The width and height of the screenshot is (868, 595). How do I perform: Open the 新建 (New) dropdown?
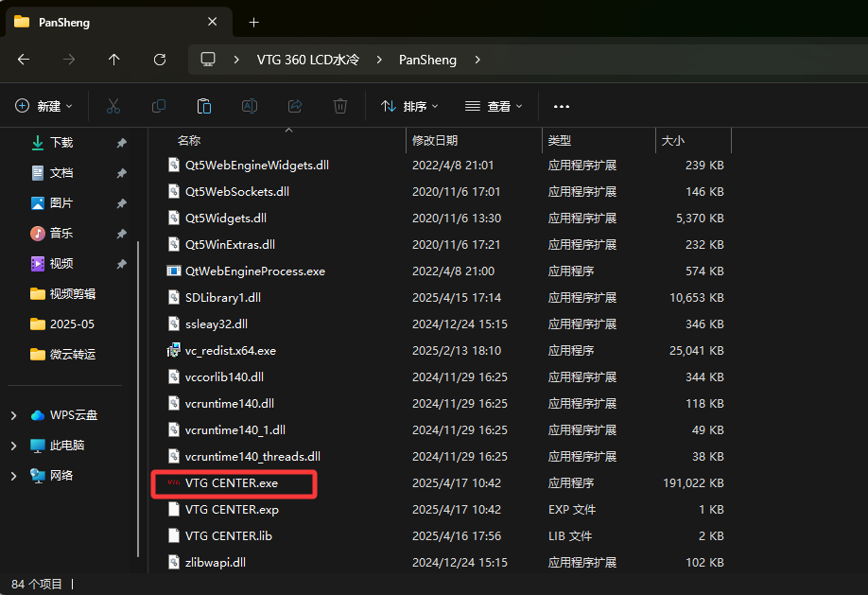44,106
